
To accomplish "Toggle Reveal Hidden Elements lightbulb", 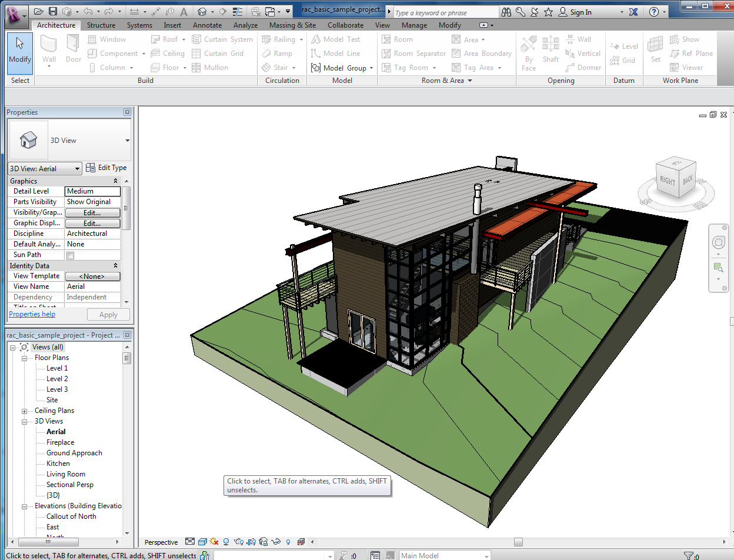I will pyautogui.click(x=288, y=542).
